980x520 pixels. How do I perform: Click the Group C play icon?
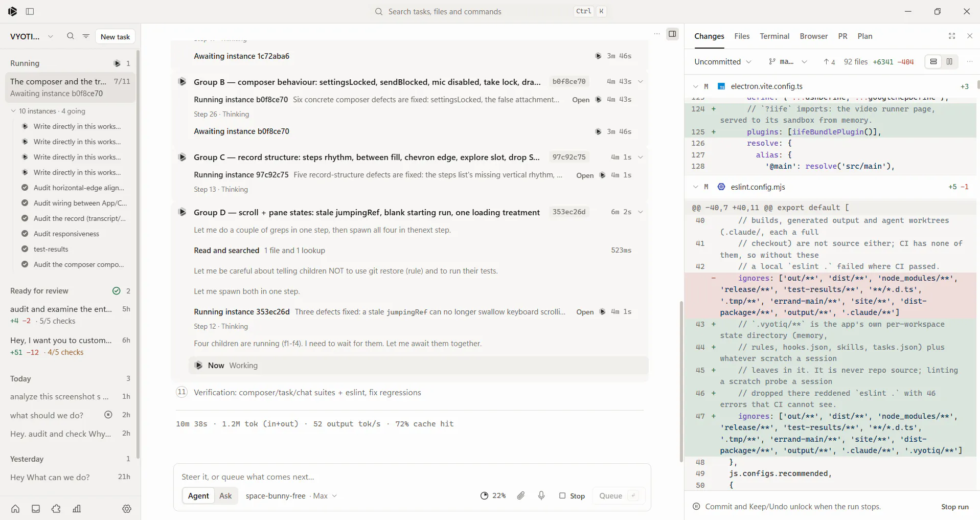(x=182, y=157)
